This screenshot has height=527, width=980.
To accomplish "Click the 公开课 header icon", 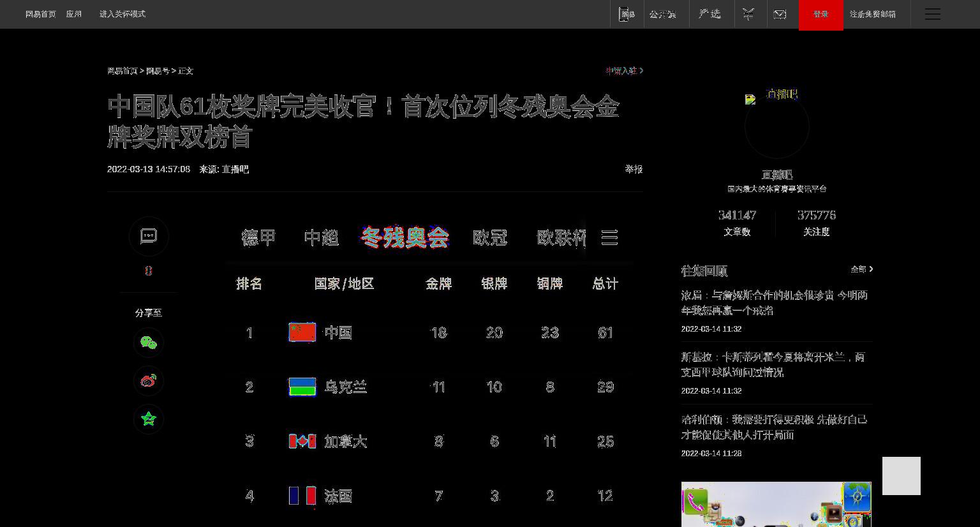I will click(x=663, y=14).
